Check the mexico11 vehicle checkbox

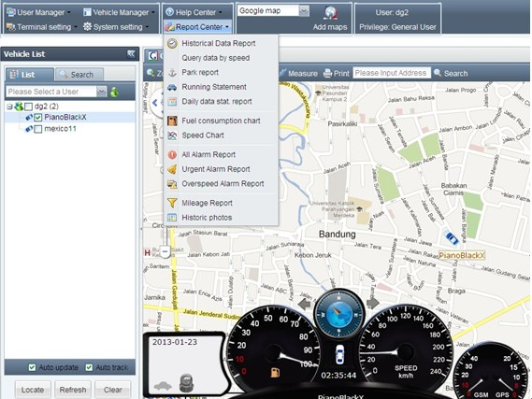(38, 129)
